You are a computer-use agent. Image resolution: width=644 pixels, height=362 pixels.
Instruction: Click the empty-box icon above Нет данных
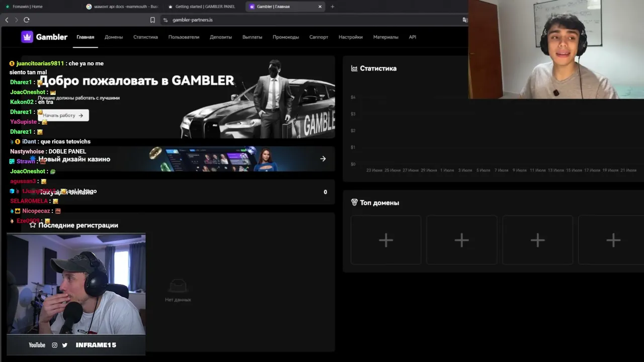click(x=178, y=286)
